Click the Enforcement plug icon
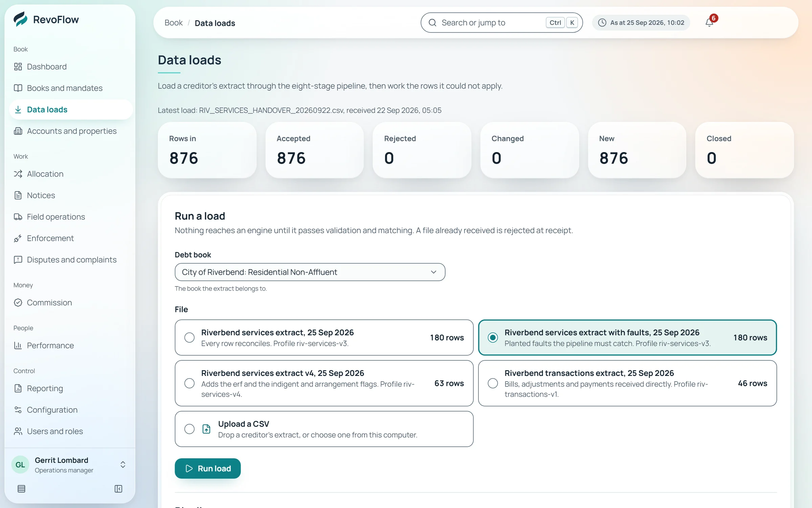Image resolution: width=812 pixels, height=508 pixels. tap(18, 238)
